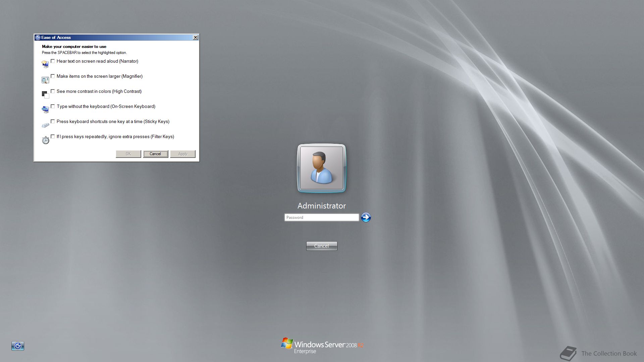Click the High Contrast icon

(x=45, y=95)
